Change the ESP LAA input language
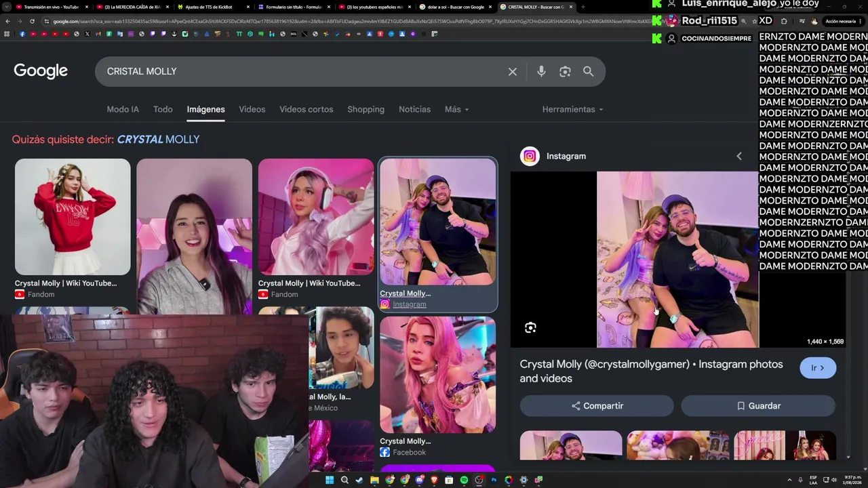Image resolution: width=868 pixels, height=488 pixels. point(813,480)
